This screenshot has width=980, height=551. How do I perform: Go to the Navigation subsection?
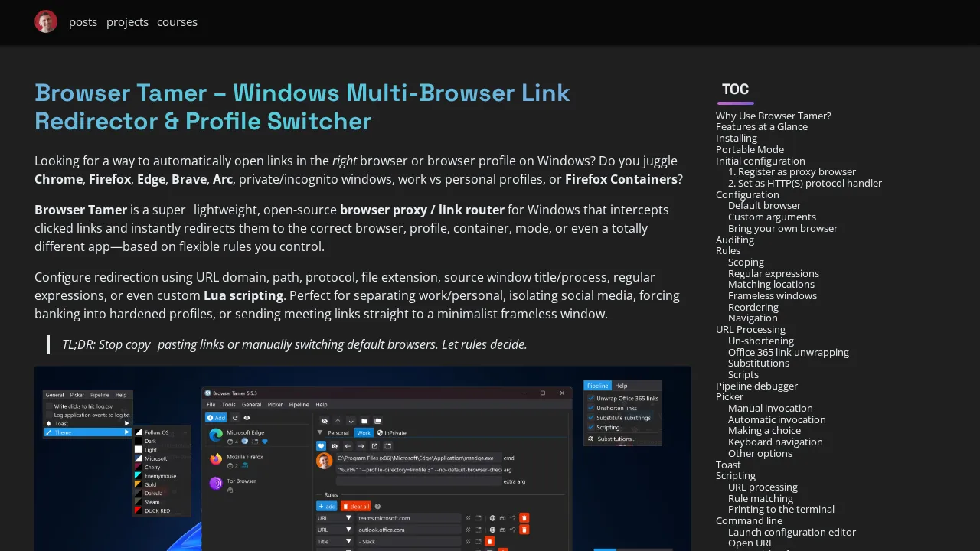point(753,318)
